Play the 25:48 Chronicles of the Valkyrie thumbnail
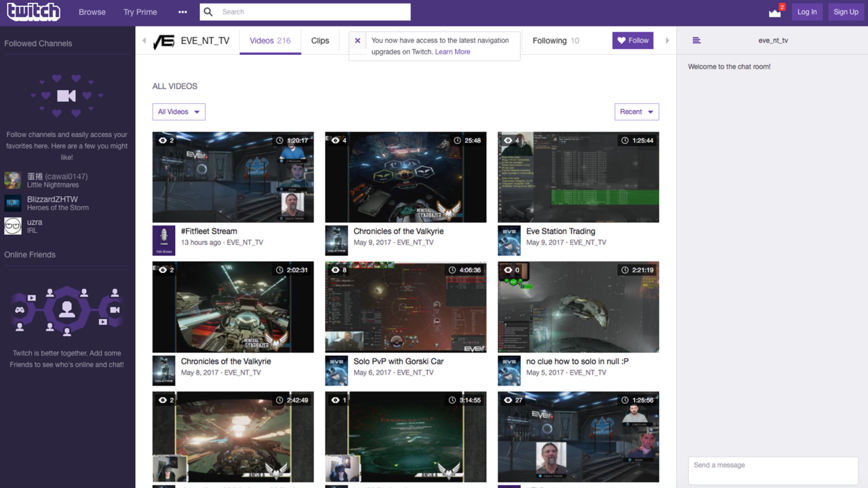Image resolution: width=868 pixels, height=488 pixels. tap(406, 177)
